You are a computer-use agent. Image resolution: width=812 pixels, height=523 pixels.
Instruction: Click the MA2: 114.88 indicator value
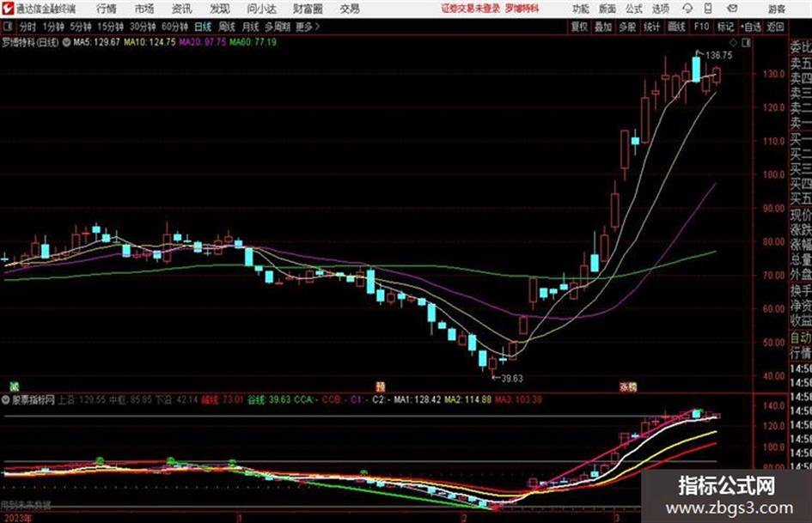point(468,399)
